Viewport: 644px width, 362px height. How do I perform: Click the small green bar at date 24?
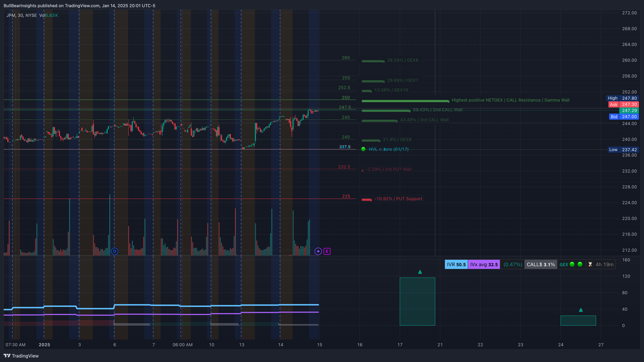tap(578, 321)
